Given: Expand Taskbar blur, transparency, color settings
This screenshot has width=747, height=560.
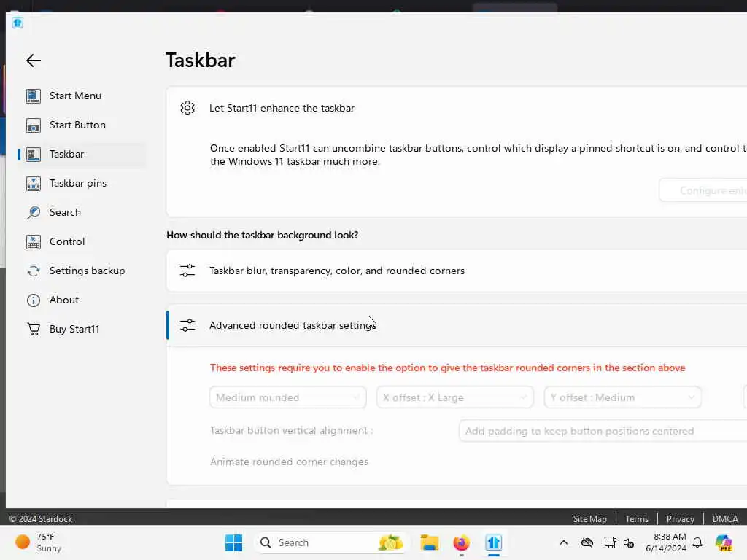Looking at the screenshot, I should point(457,271).
